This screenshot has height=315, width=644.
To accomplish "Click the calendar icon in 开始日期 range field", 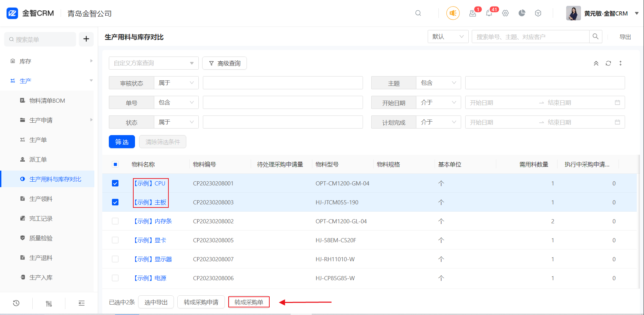I will pyautogui.click(x=617, y=102).
